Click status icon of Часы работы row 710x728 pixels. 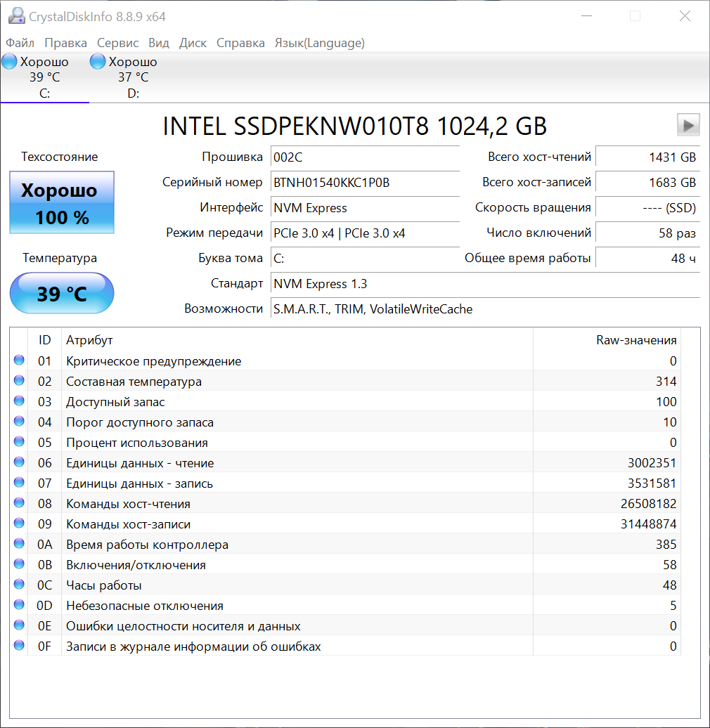coord(19,585)
